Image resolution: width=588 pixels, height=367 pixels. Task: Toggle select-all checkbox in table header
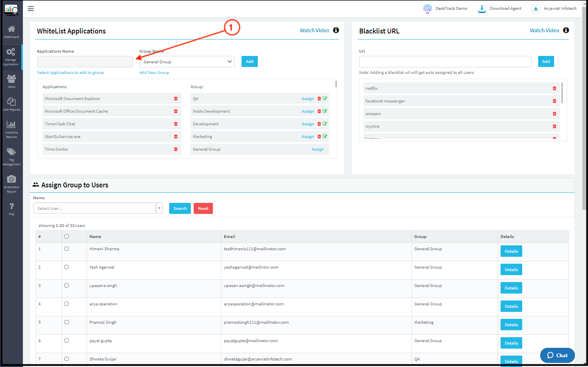(67, 236)
